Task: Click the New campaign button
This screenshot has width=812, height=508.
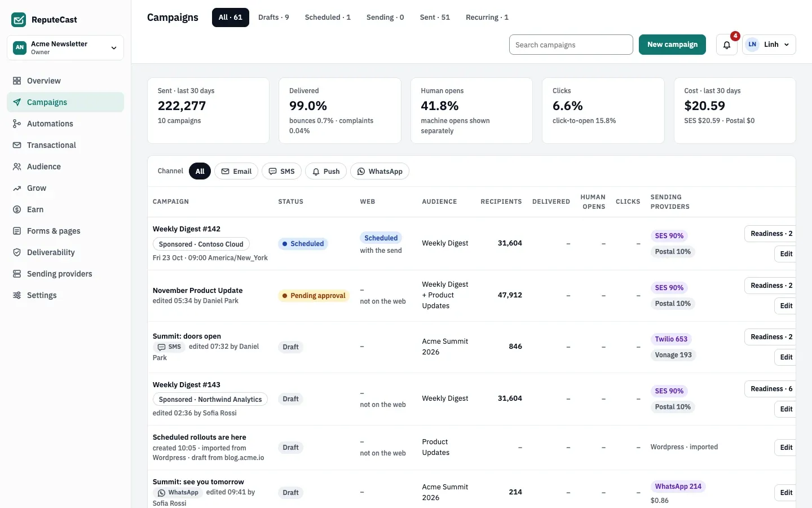Action: tap(672, 45)
